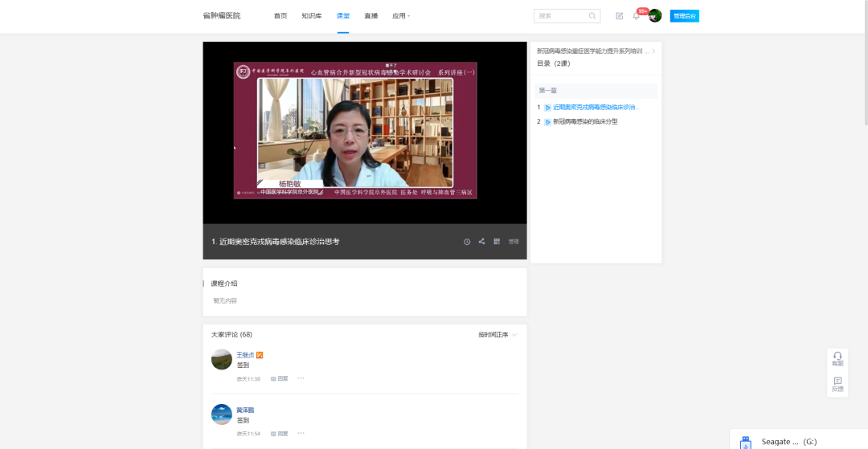This screenshot has height=449, width=868.
Task: Click into the 搜索 search field
Action: [x=567, y=16]
